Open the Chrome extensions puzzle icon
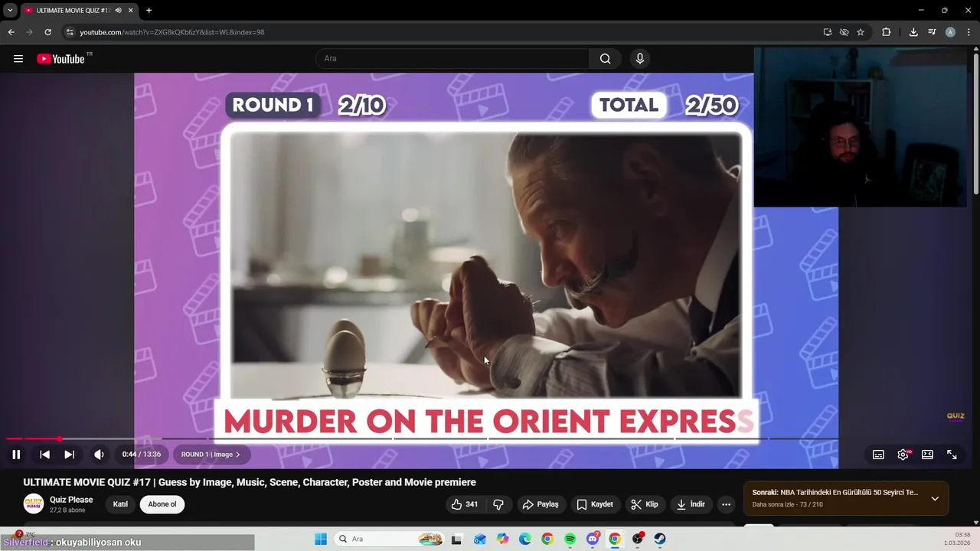 click(x=886, y=32)
